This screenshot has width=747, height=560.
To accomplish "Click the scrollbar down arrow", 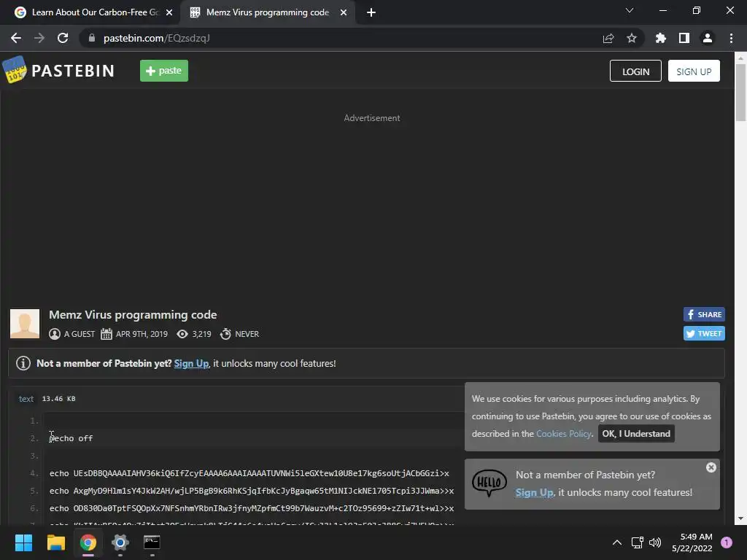I will (x=740, y=518).
